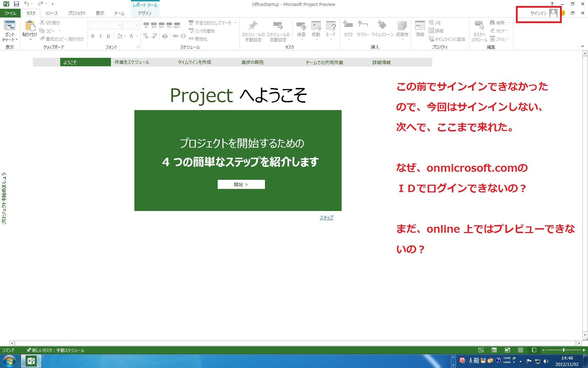Switch to the Project (プロジェクト) ribbon tab
588x368 pixels.
[x=77, y=13]
